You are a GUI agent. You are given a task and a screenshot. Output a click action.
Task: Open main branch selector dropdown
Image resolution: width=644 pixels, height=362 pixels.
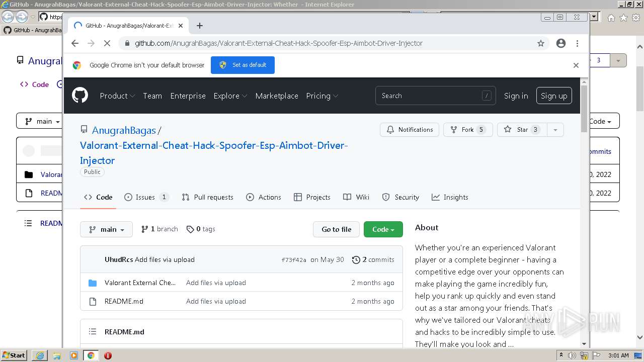click(106, 229)
